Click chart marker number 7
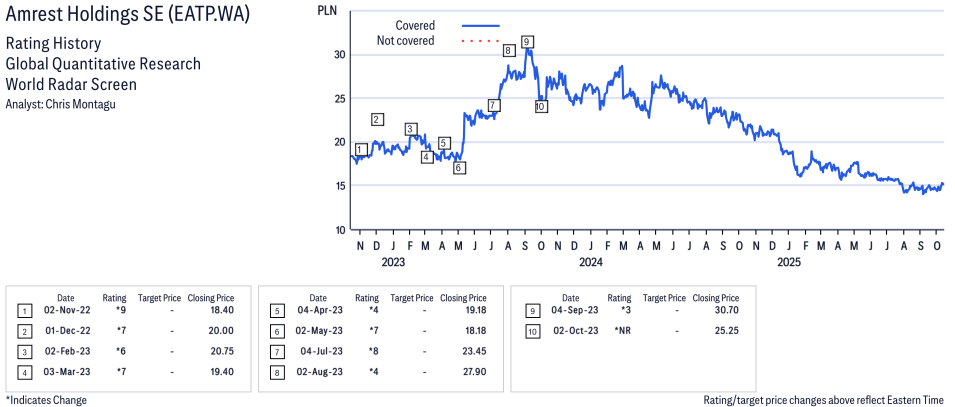 pyautogui.click(x=493, y=105)
